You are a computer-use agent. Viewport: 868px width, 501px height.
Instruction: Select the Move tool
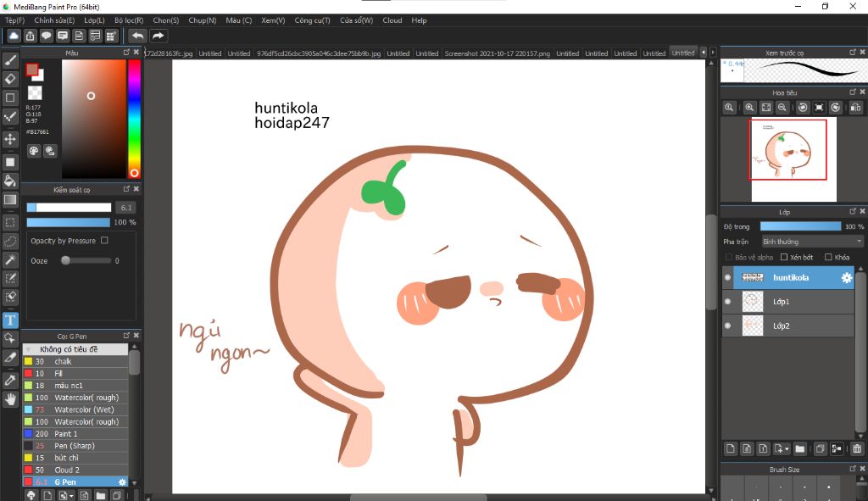[10, 139]
